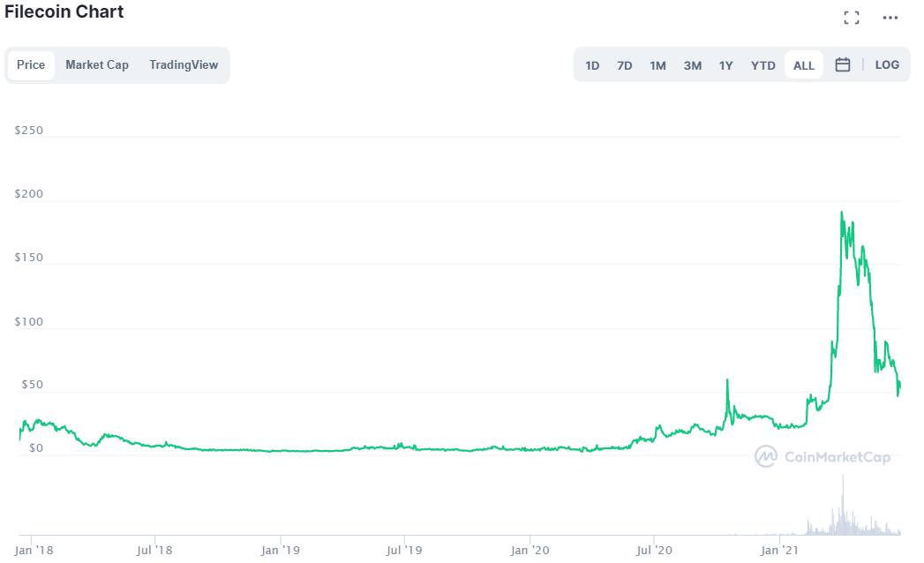
Task: Switch to the Market Cap tab
Action: click(97, 64)
